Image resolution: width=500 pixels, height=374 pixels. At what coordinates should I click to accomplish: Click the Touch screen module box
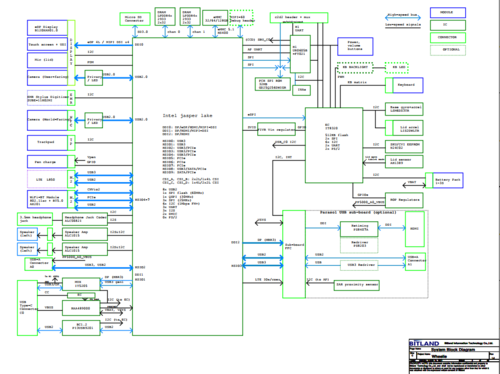click(47, 44)
